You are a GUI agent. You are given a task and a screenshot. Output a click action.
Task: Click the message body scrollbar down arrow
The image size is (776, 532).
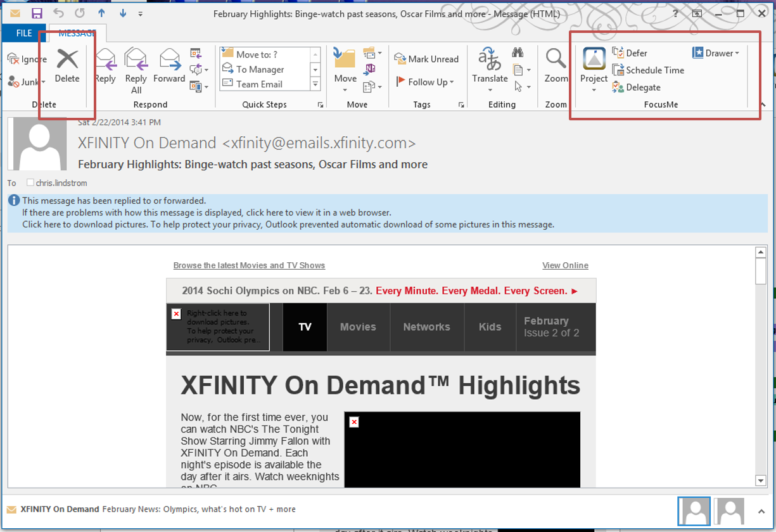(x=761, y=481)
